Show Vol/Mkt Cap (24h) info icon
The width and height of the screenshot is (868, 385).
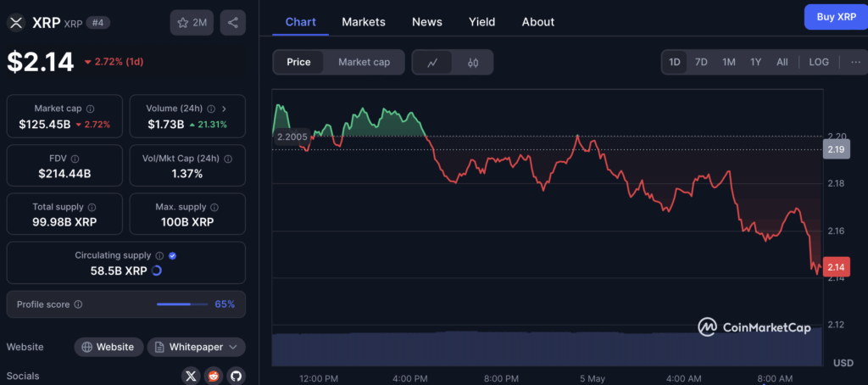228,159
